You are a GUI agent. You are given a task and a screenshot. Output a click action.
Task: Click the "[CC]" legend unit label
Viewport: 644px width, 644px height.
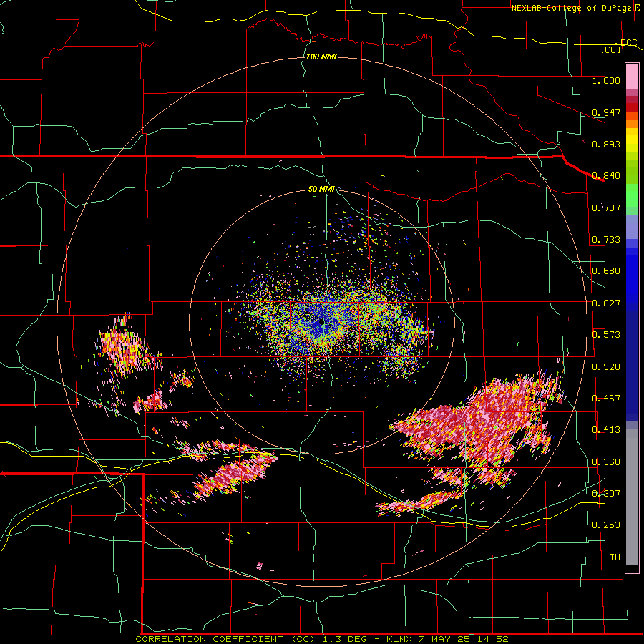click(x=611, y=49)
